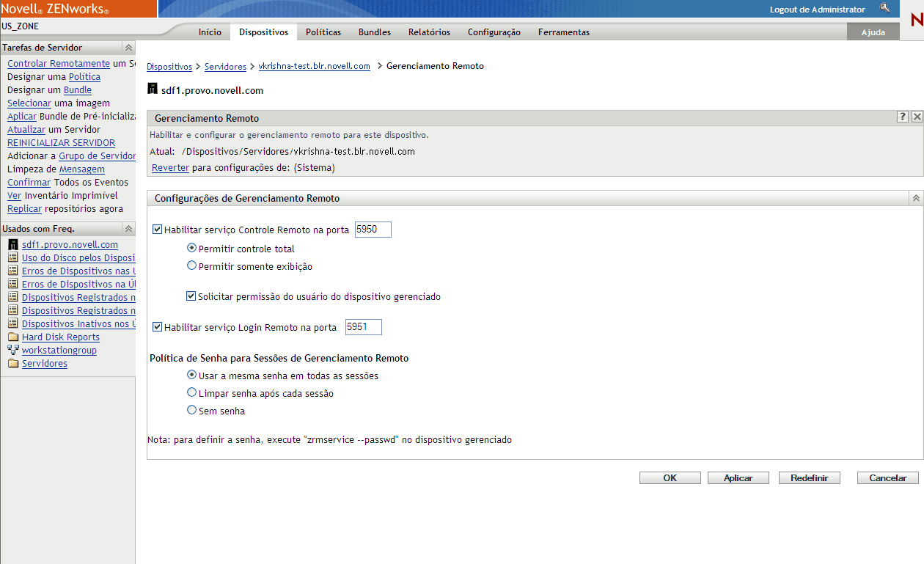Open help question mark in Gerenciamento Remoto panel

tap(903, 117)
